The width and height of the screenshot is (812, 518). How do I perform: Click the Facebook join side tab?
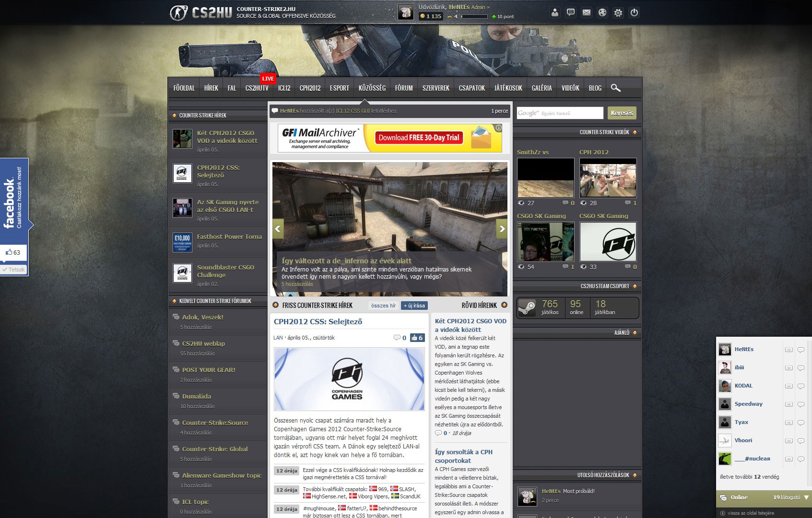click(x=14, y=200)
